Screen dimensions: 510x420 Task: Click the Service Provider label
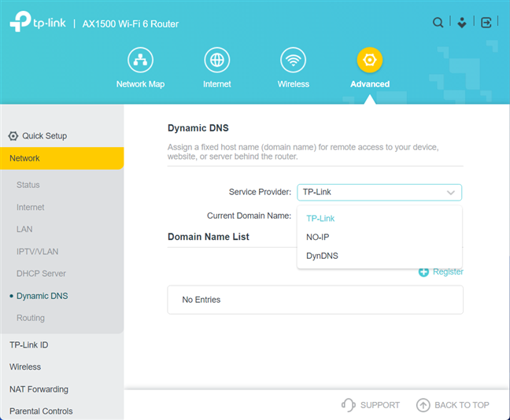(x=260, y=192)
